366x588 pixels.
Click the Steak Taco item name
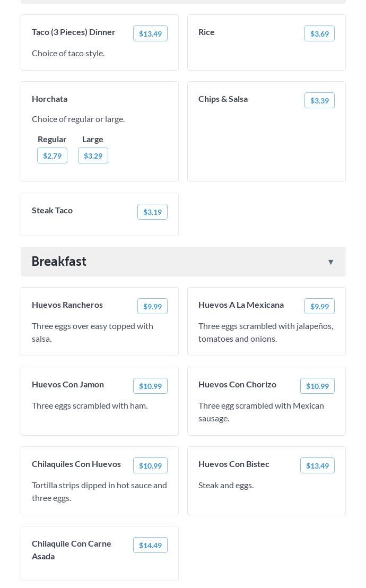pyautogui.click(x=52, y=210)
